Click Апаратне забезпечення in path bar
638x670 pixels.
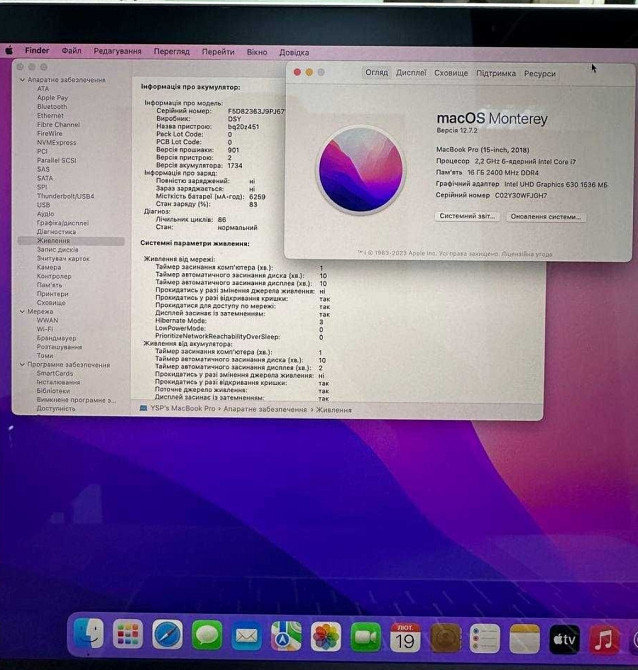(x=265, y=409)
